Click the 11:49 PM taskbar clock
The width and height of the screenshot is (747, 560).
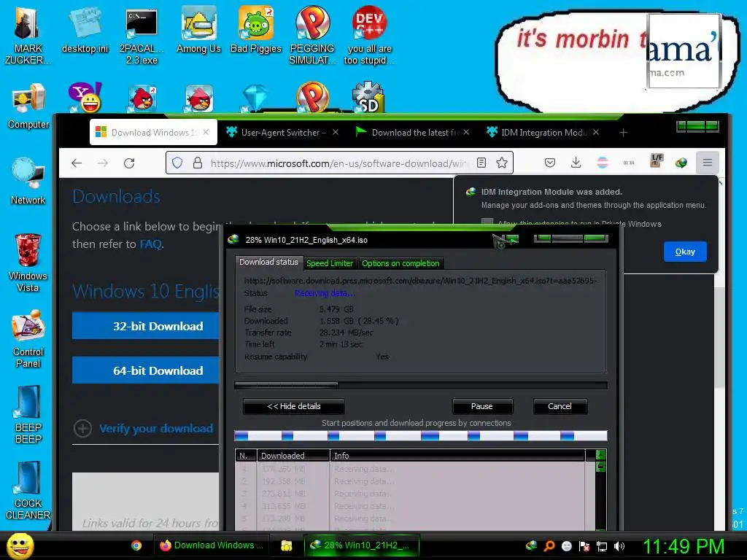(x=684, y=546)
